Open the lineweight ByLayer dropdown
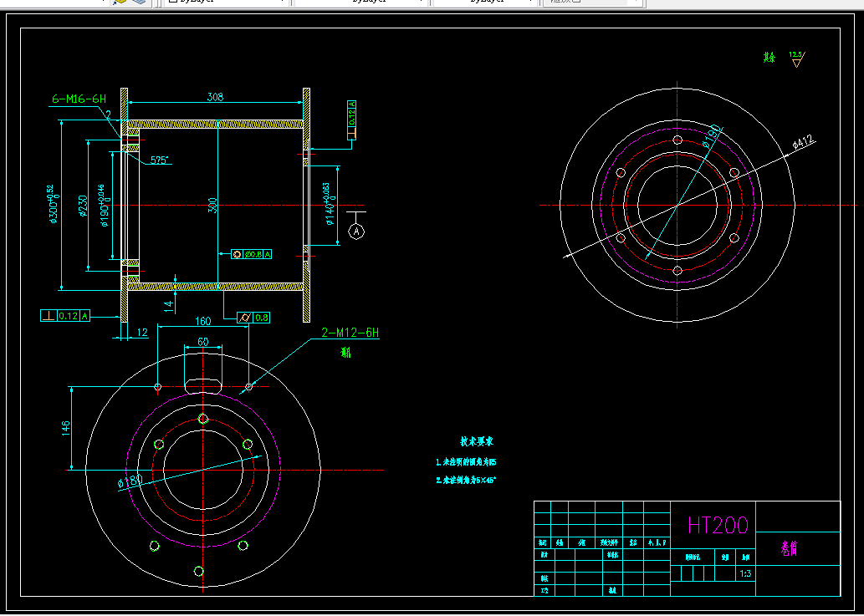This screenshot has width=864, height=616. point(486,2)
